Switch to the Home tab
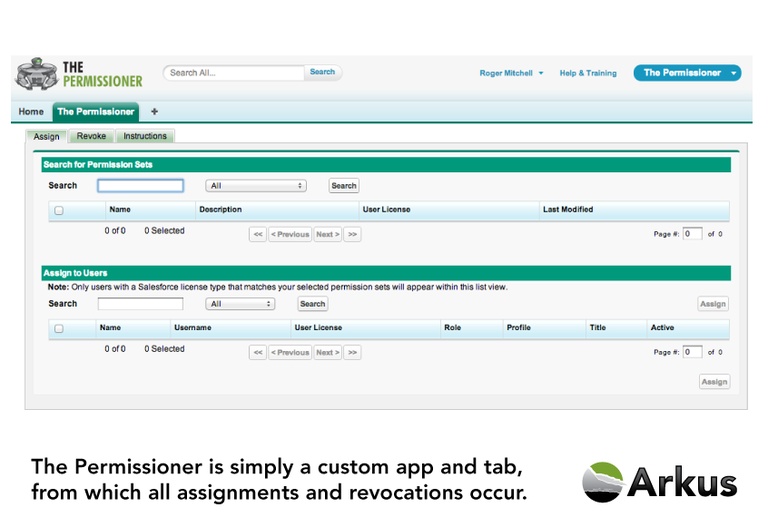 coord(31,112)
